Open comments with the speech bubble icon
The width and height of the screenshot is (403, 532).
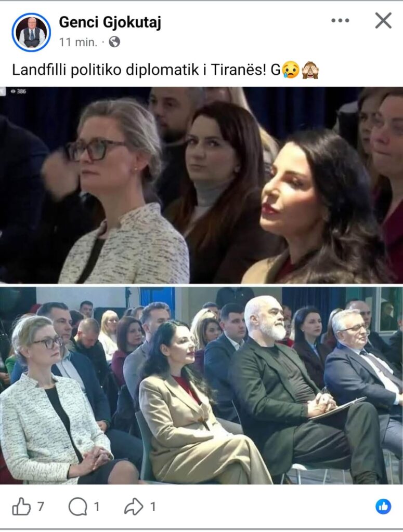tap(77, 507)
